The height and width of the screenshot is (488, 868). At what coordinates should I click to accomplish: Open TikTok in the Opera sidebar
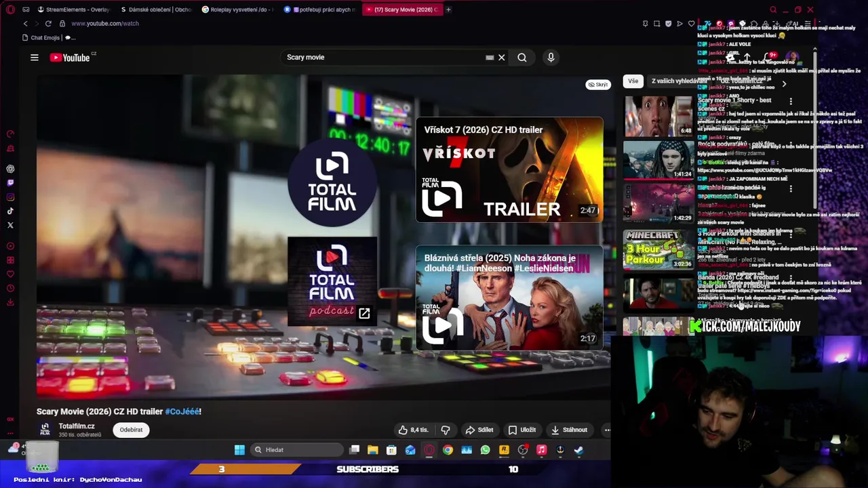coord(10,211)
